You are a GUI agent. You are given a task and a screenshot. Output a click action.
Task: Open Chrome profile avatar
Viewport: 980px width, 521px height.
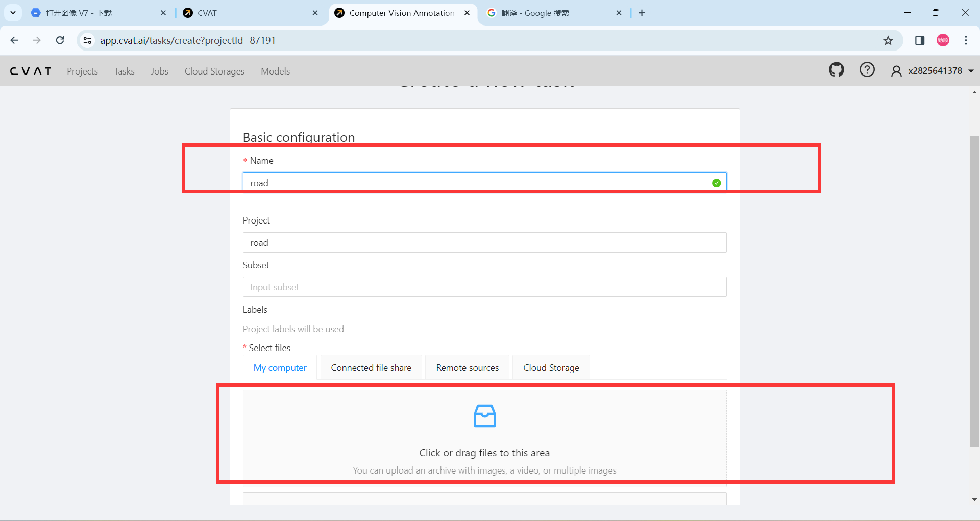point(943,40)
